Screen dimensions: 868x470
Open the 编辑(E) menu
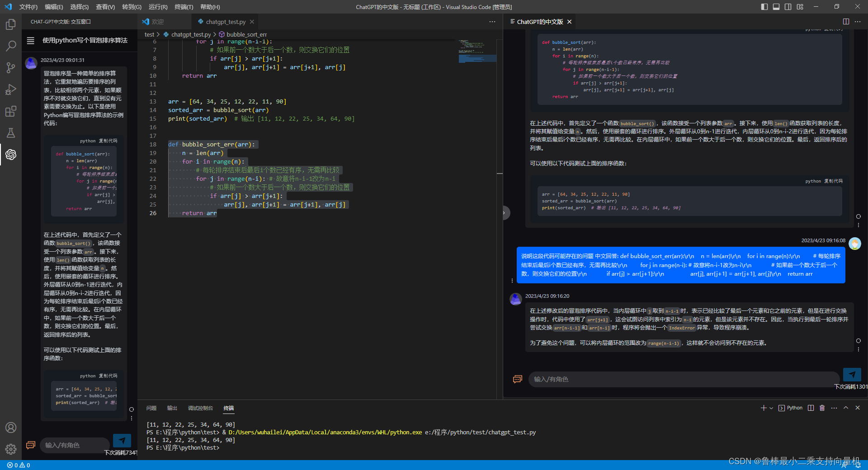point(54,7)
